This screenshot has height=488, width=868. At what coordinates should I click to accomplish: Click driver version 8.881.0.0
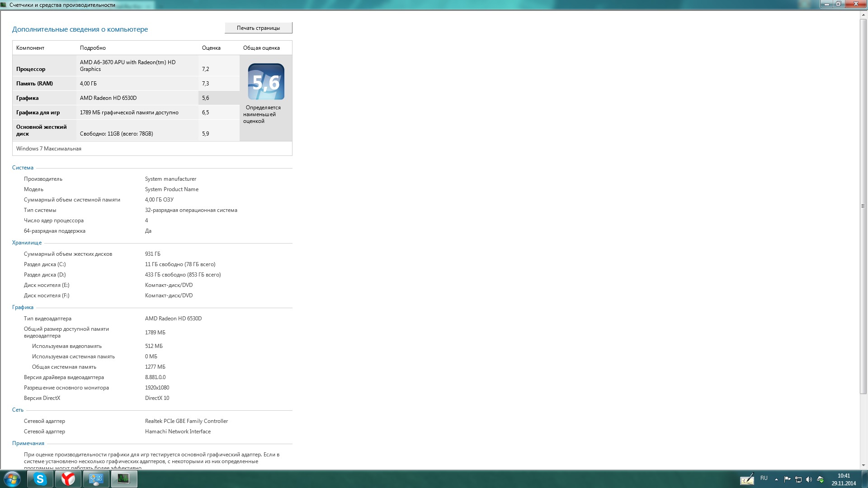[x=155, y=377]
